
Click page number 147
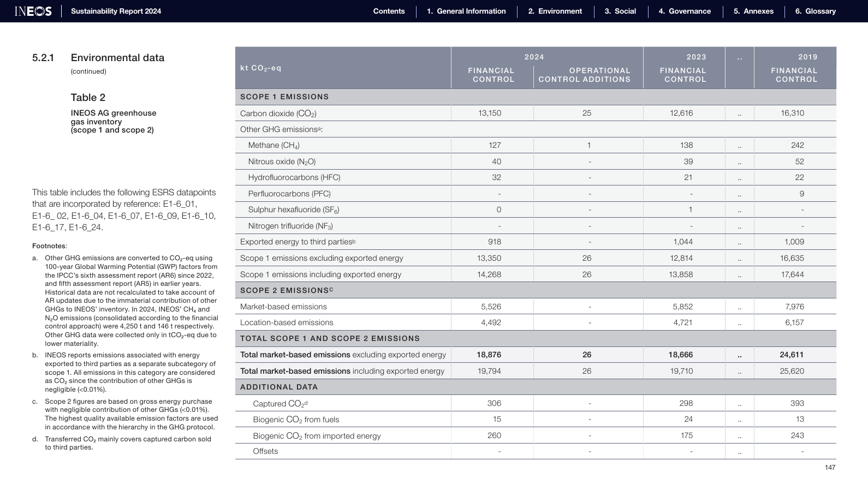[830, 468]
